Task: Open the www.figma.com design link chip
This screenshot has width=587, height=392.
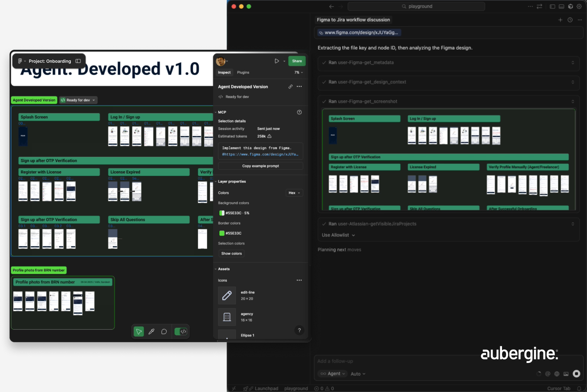Action: [x=358, y=33]
